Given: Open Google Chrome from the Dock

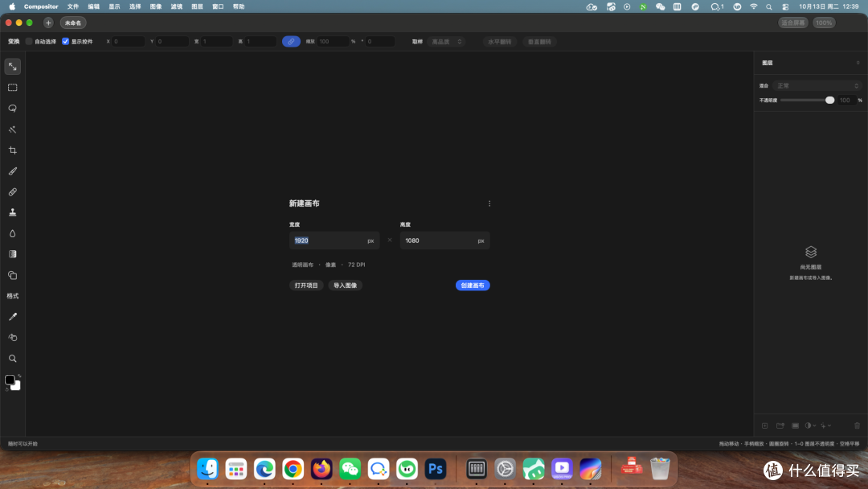Looking at the screenshot, I should point(293,469).
